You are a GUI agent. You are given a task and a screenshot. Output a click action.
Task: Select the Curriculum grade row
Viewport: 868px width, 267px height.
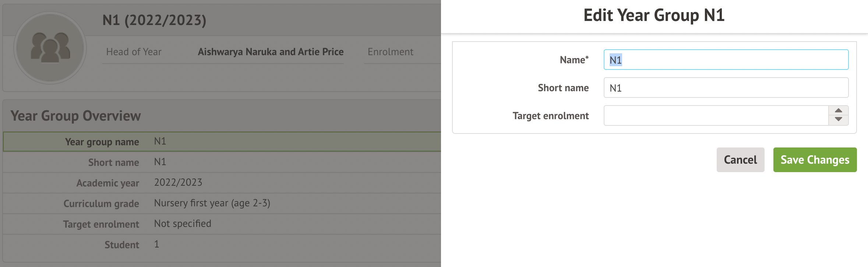coord(222,203)
